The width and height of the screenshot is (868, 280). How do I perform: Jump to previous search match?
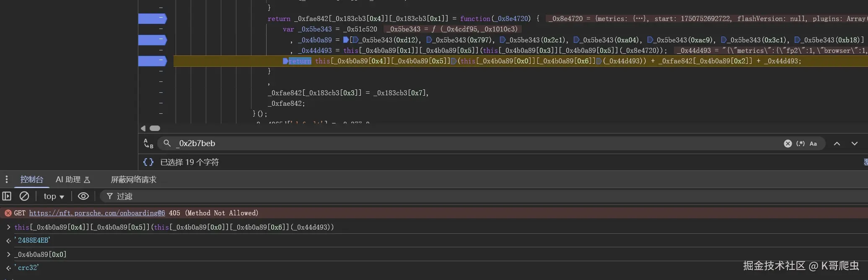click(837, 144)
